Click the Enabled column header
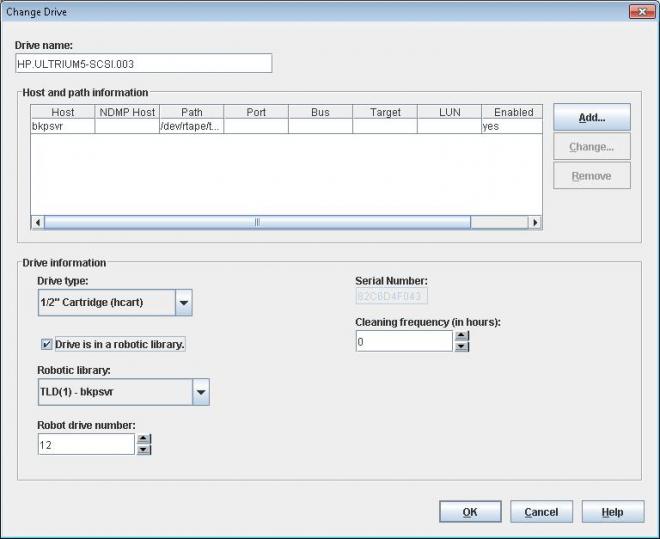The width and height of the screenshot is (660, 539). (512, 112)
